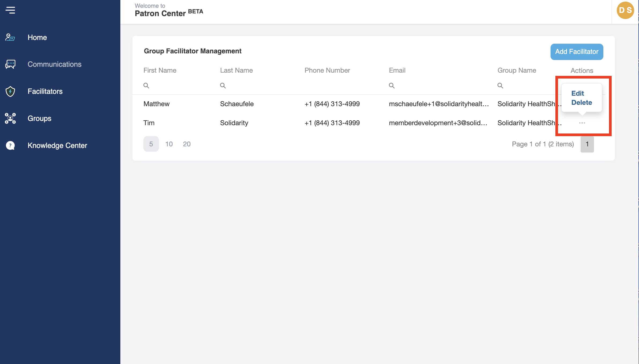Viewport: 639px width, 364px height.
Task: Click the Home sidebar icon
Action: (x=10, y=38)
